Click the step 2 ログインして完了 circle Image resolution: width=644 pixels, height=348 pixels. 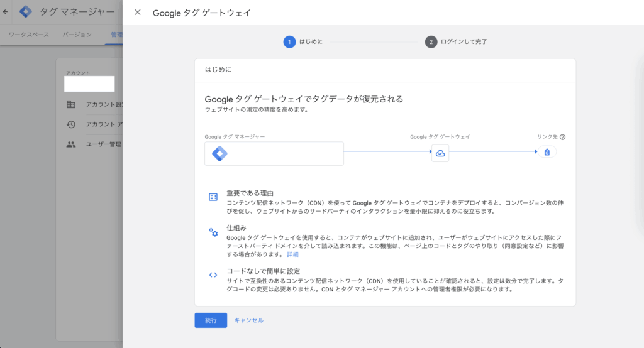[x=431, y=42]
